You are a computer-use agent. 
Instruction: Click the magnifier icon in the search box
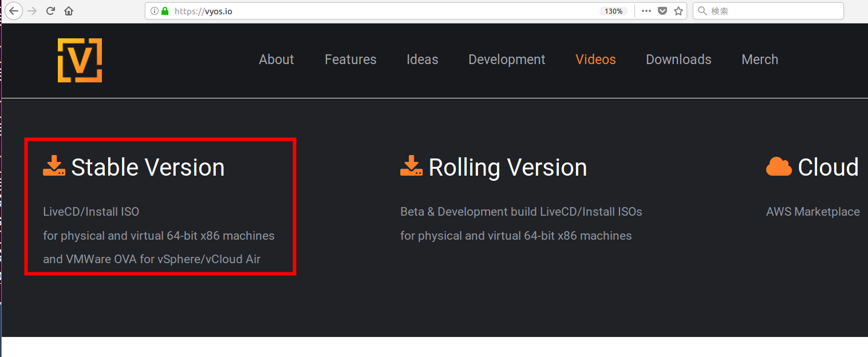point(702,11)
